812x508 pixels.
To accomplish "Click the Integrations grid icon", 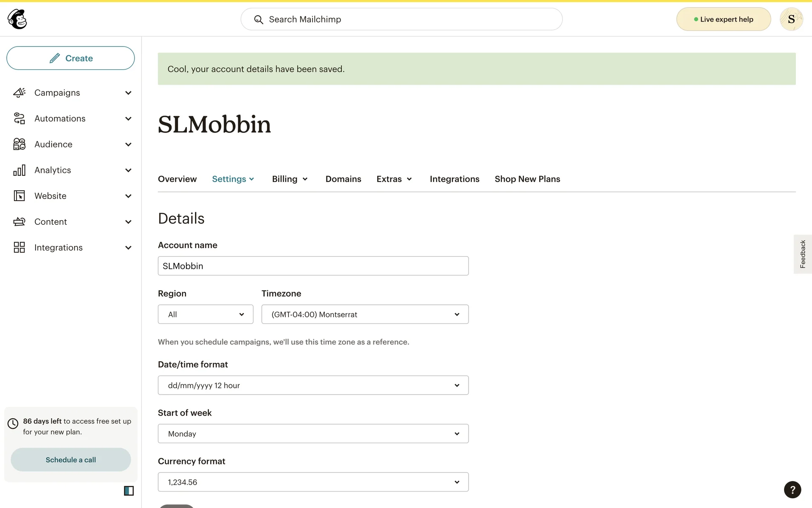I will point(19,248).
